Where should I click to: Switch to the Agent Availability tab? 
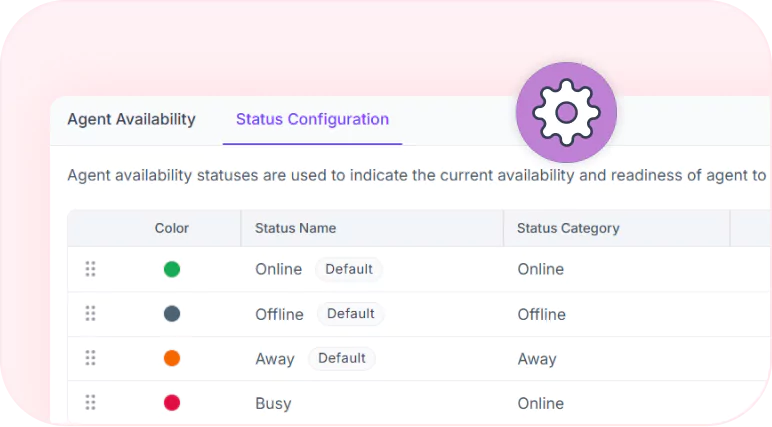pyautogui.click(x=131, y=119)
